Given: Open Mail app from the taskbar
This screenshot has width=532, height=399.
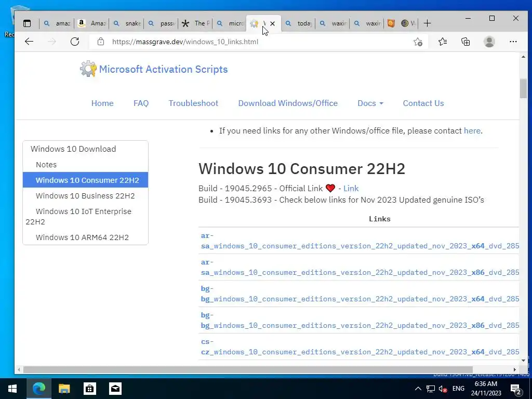Looking at the screenshot, I should [115, 389].
